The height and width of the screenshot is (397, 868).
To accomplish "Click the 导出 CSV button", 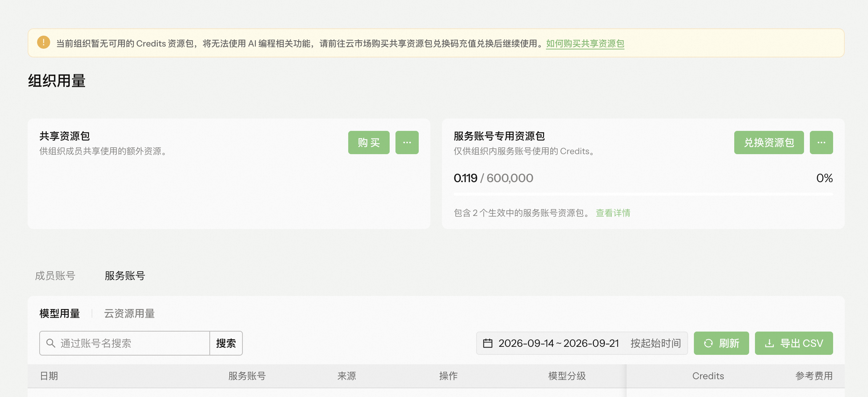I will [x=794, y=343].
